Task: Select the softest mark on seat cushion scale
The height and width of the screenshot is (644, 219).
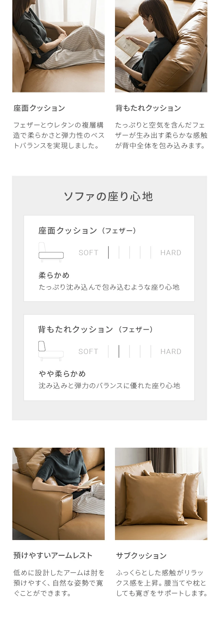Action: pyautogui.click(x=108, y=252)
